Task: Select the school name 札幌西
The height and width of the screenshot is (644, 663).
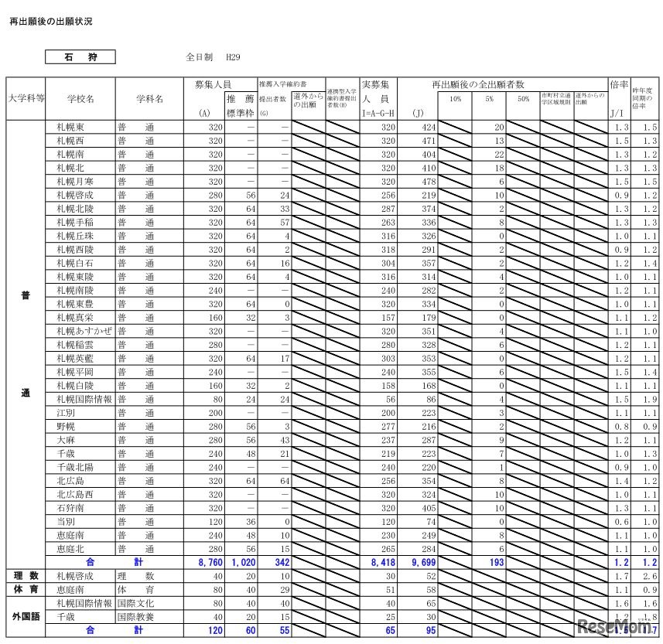Action: [70, 141]
